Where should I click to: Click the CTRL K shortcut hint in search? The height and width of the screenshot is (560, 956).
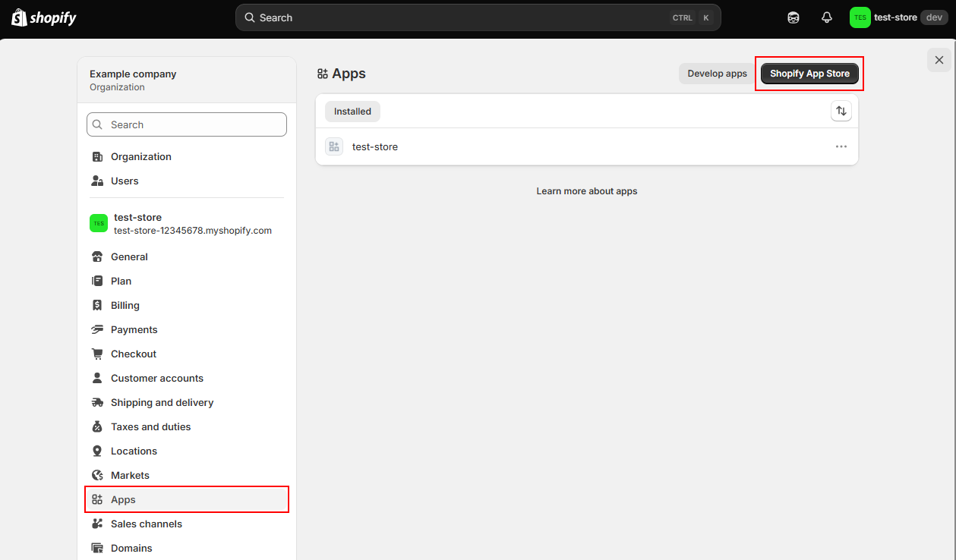(x=692, y=17)
